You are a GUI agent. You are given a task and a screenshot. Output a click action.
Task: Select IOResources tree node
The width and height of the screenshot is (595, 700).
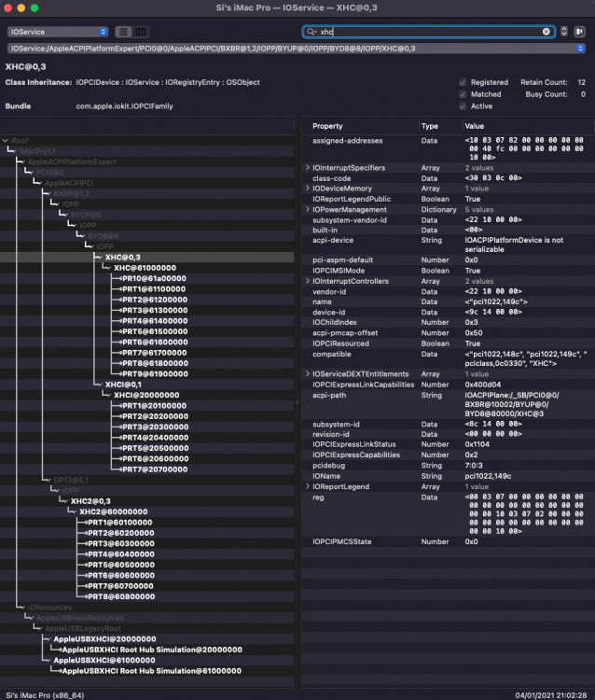(x=49, y=608)
